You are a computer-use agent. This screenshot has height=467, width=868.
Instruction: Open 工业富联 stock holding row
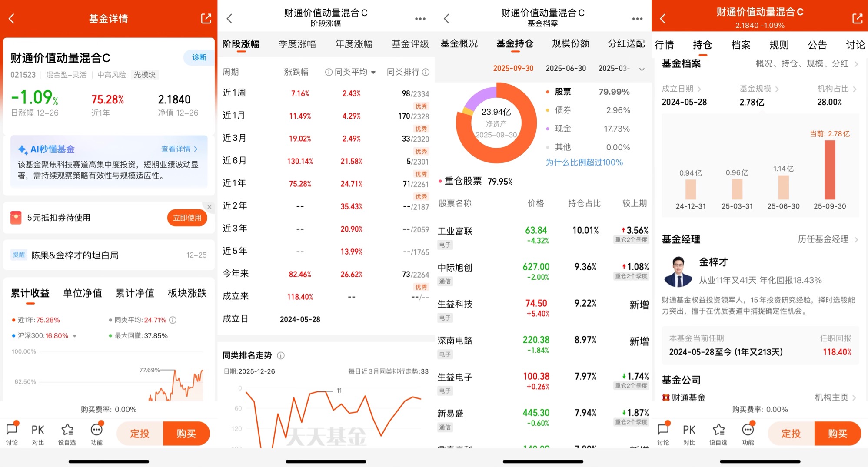pos(543,236)
